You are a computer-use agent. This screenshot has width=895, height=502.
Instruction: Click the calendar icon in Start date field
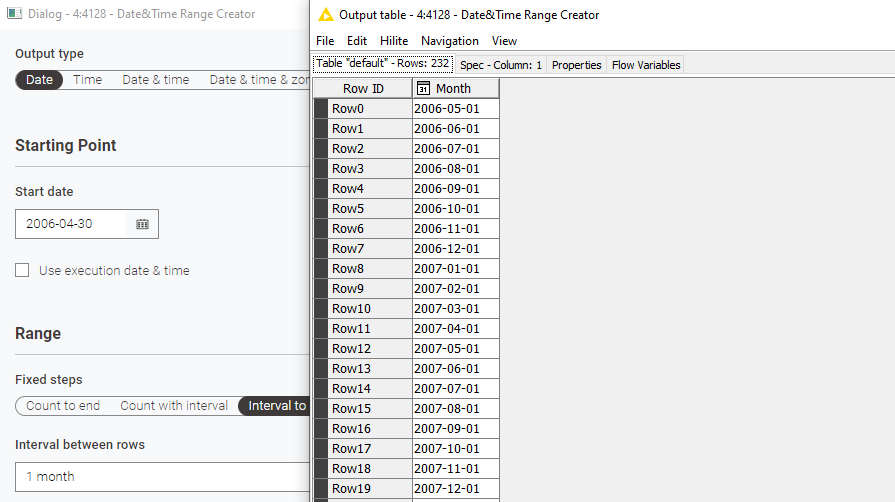click(142, 224)
